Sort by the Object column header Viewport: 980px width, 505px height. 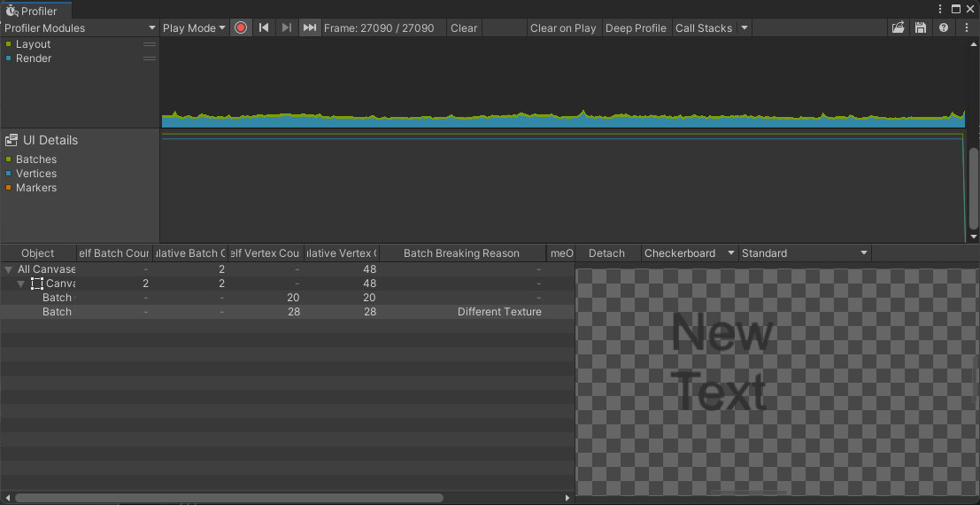pyautogui.click(x=37, y=253)
